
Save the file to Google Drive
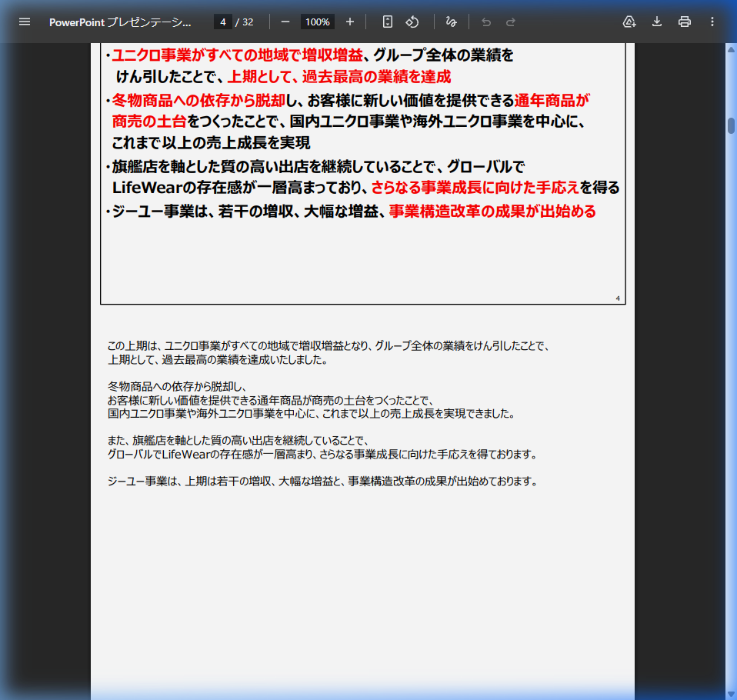tap(629, 22)
